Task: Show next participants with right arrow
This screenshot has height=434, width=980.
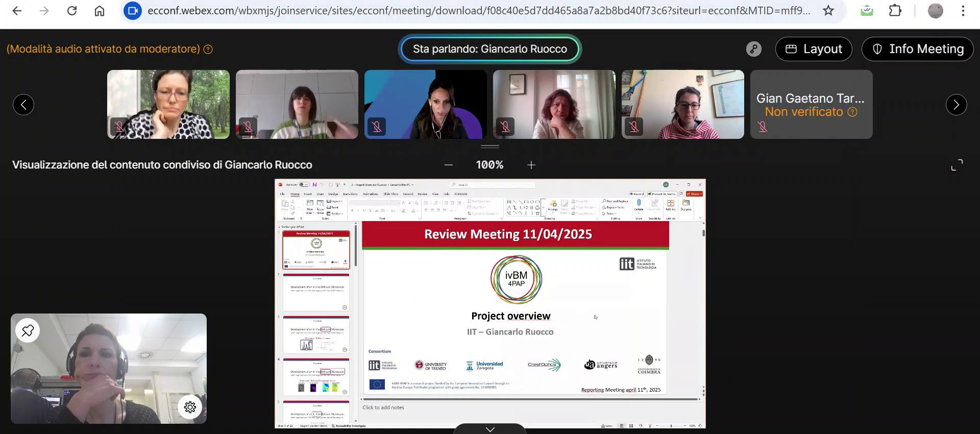Action: 956,105
